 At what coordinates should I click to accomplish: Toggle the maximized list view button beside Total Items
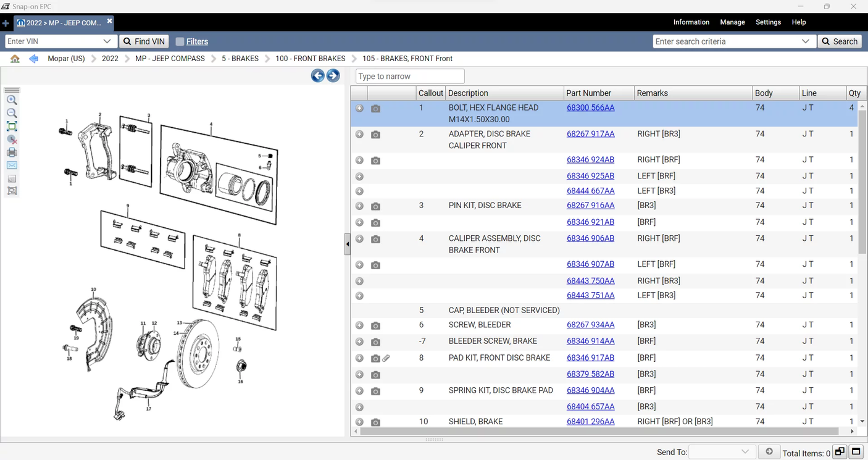856,452
